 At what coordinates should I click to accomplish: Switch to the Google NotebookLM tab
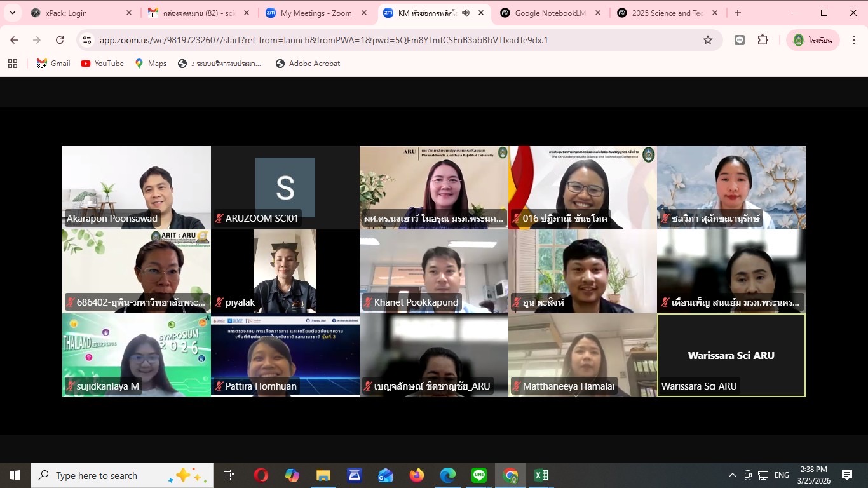[x=550, y=13]
